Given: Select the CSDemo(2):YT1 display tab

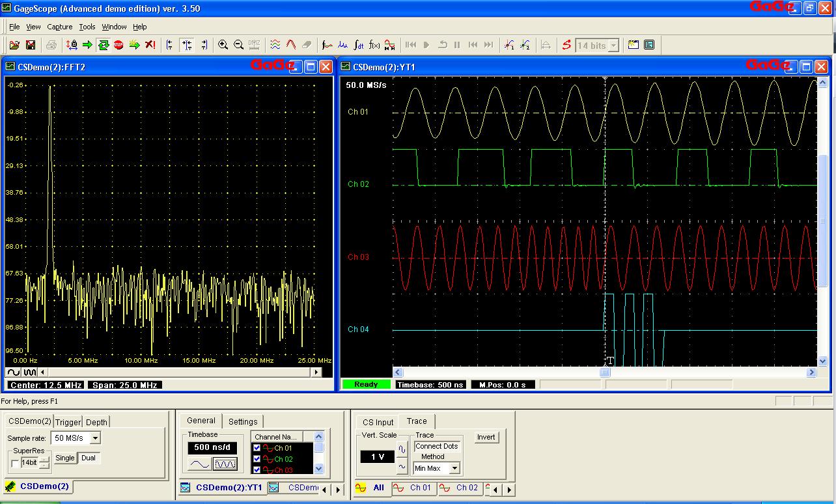Looking at the screenshot, I should click(x=222, y=488).
